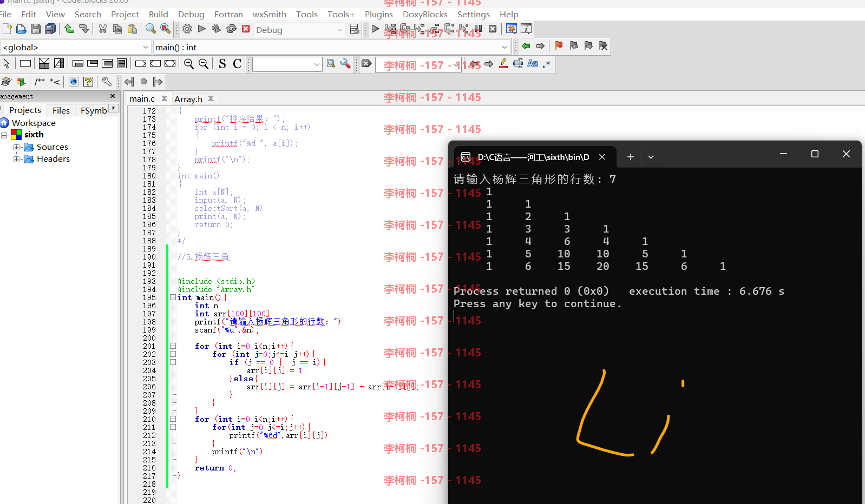The height and width of the screenshot is (504, 865).
Task: Toggle comments with the C icon
Action: click(x=237, y=64)
